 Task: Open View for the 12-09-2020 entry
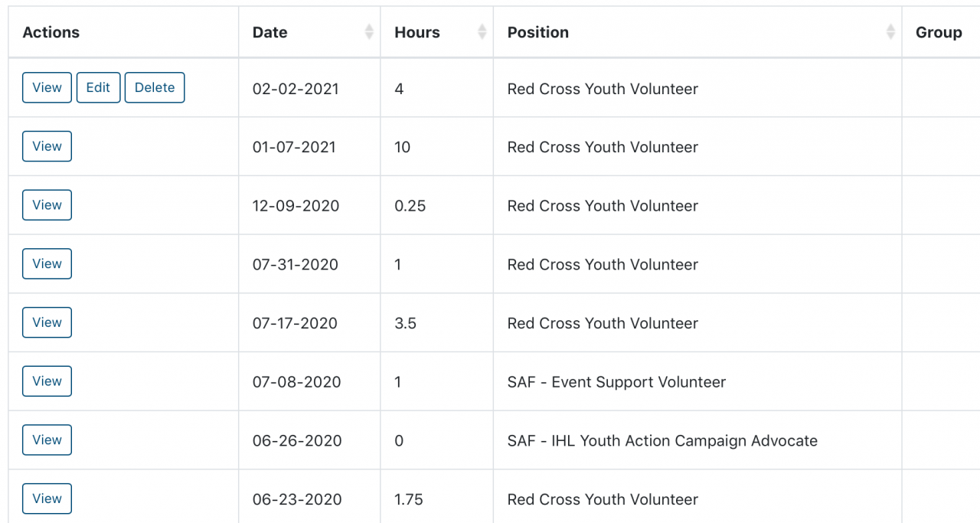[x=47, y=205]
